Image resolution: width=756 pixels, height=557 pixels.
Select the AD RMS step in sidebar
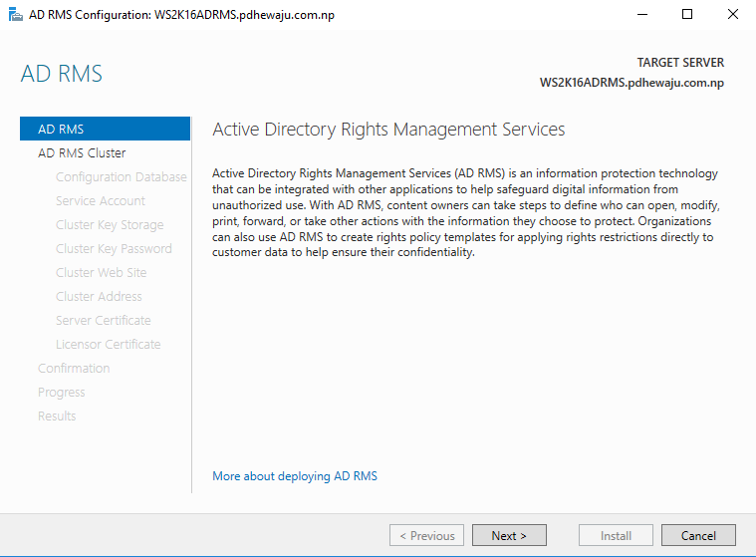click(106, 129)
